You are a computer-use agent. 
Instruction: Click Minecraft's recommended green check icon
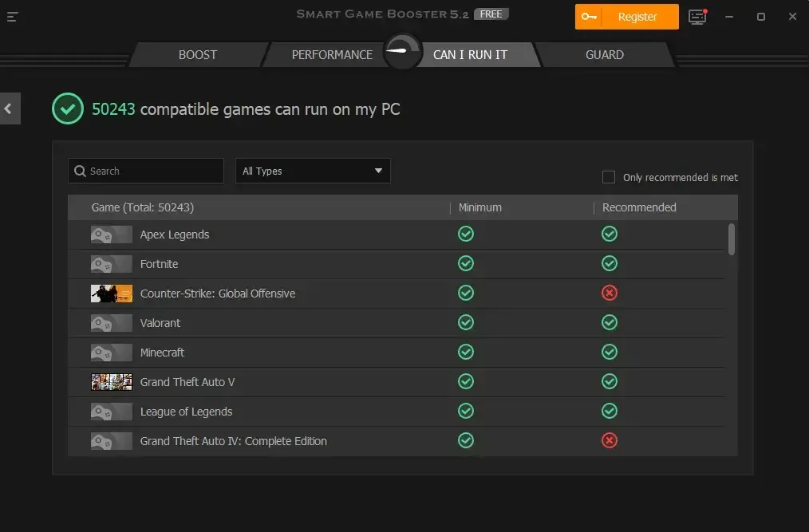pos(610,352)
